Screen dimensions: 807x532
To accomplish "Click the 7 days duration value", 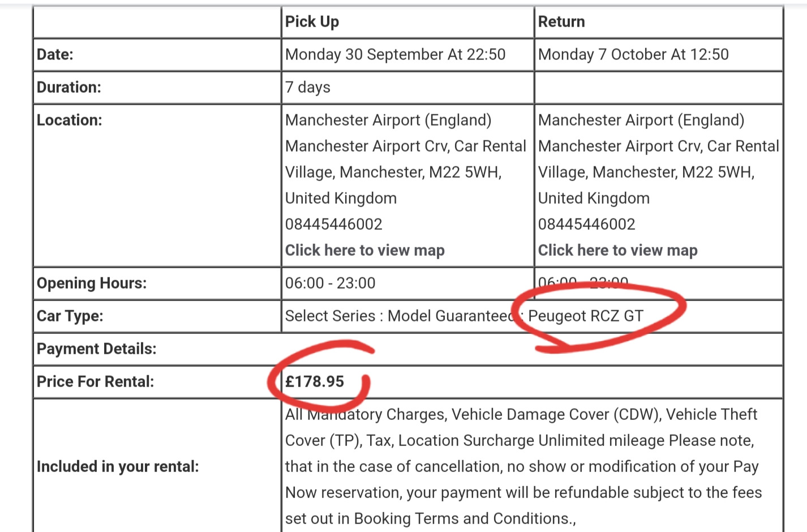I will 307,87.
